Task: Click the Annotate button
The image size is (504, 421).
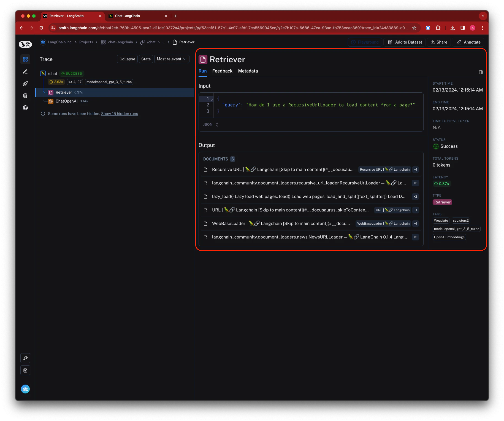Action: [x=468, y=42]
